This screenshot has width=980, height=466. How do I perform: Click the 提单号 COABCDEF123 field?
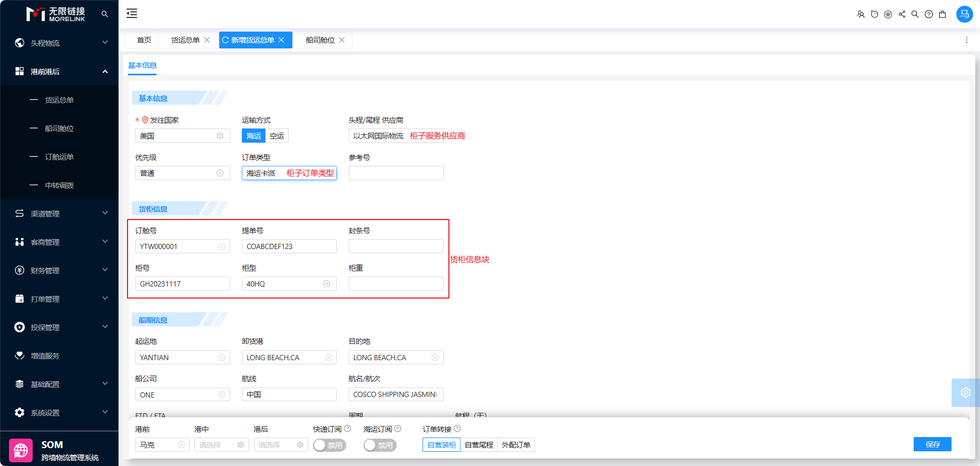[289, 246]
